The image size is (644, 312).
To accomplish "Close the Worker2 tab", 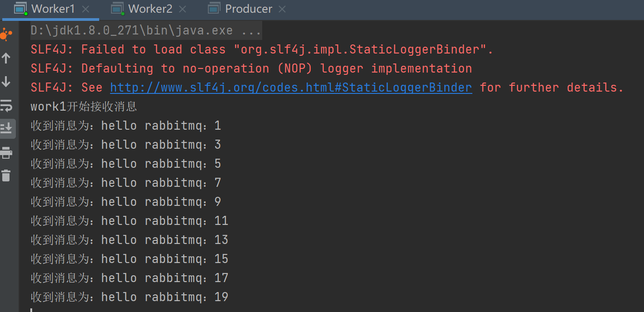I will click(x=183, y=9).
